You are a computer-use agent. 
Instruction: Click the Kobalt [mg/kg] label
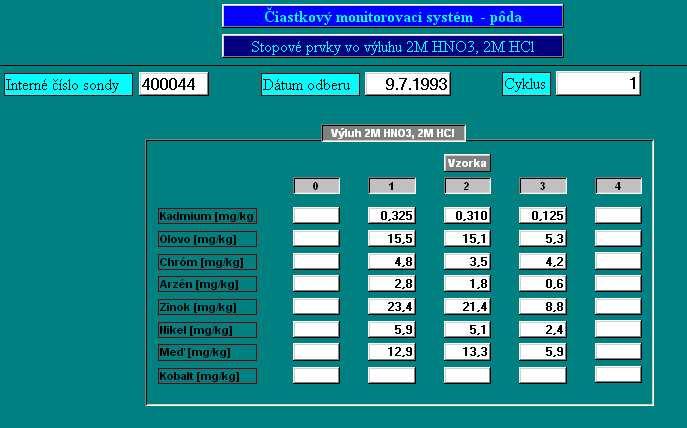[x=207, y=376]
